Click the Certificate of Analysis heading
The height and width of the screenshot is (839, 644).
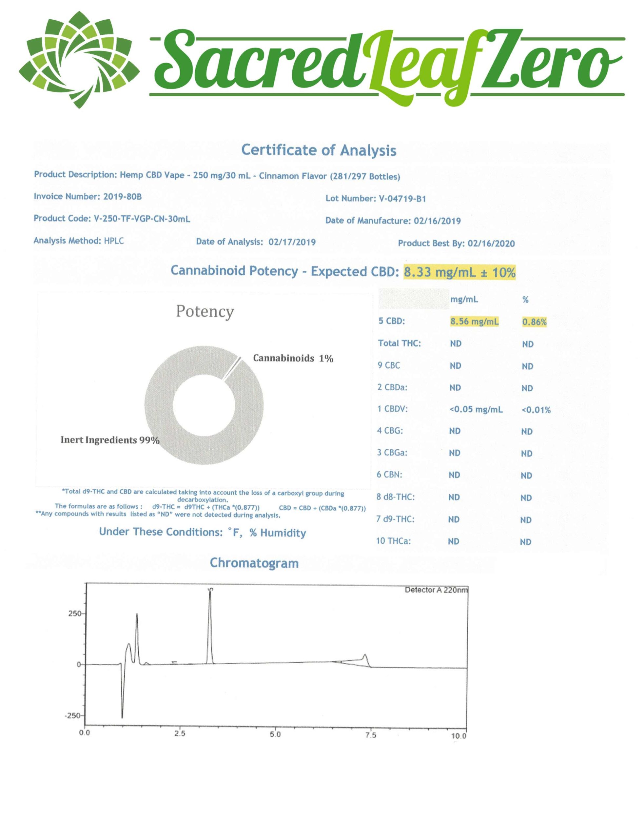point(319,150)
